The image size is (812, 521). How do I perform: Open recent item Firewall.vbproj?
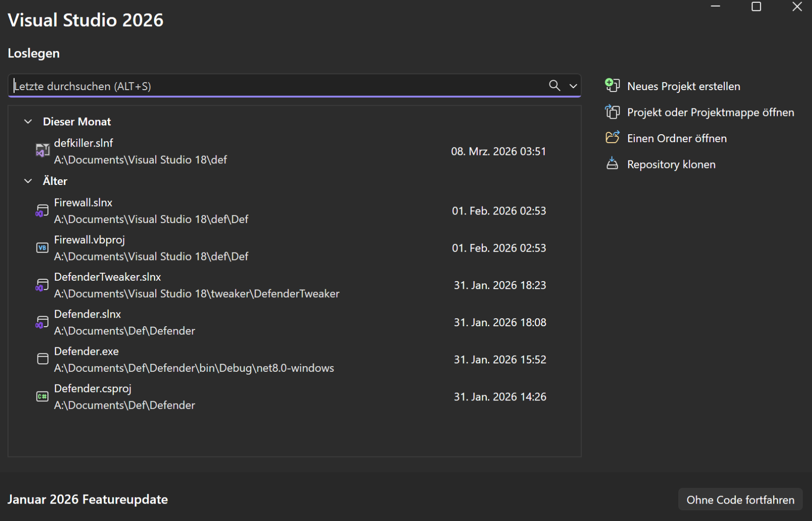pos(295,248)
